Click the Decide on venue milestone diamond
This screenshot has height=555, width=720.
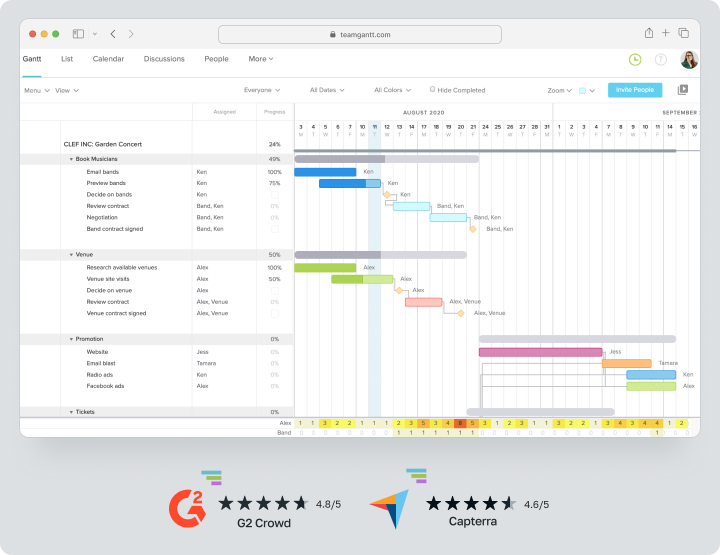click(399, 290)
